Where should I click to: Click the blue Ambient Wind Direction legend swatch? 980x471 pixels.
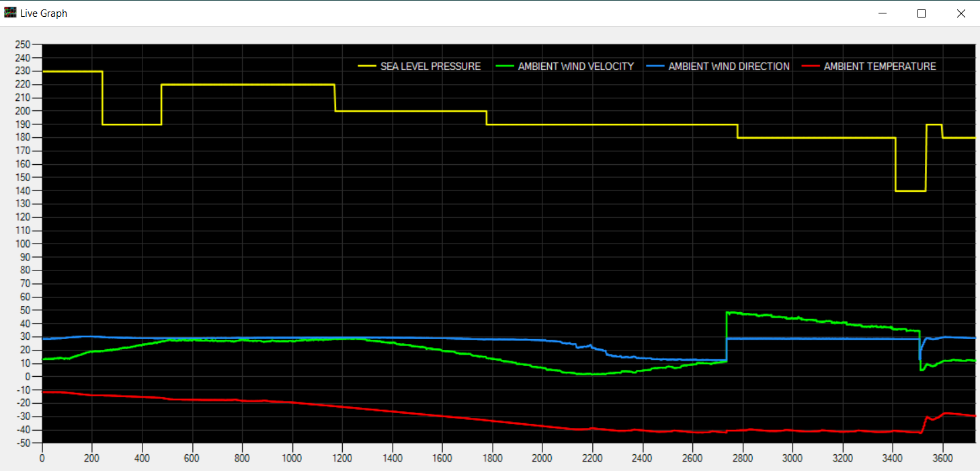(x=655, y=67)
